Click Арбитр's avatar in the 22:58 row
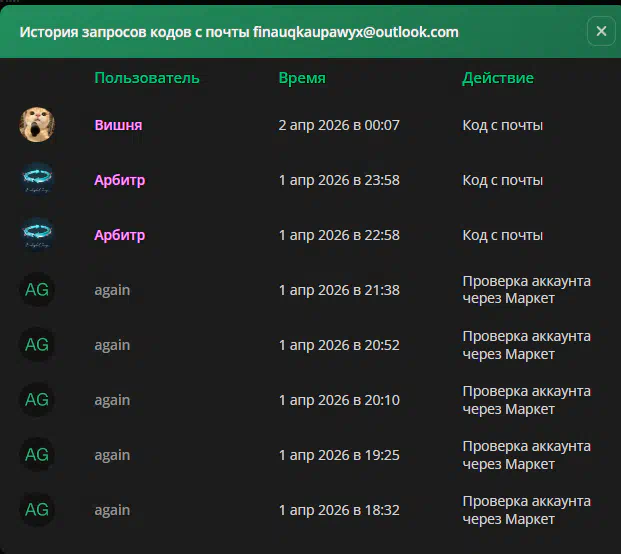The image size is (621, 554). (37, 235)
